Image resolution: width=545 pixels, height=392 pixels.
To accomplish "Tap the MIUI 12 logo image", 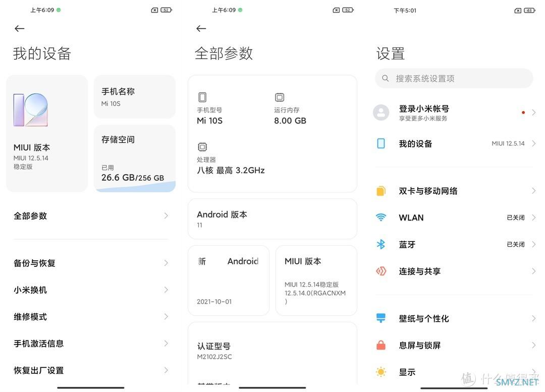I will (31, 110).
